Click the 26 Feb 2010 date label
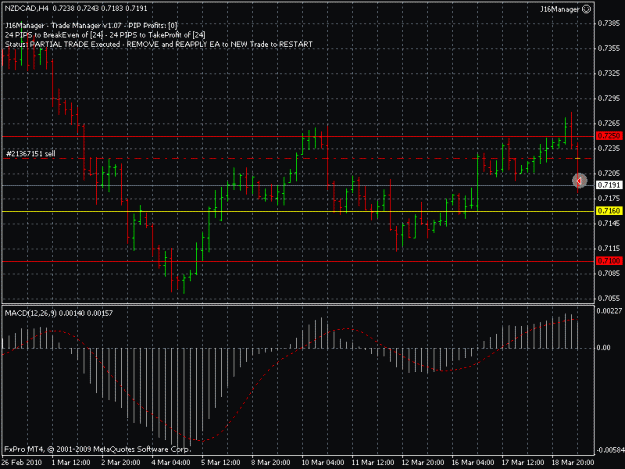Image resolution: width=625 pixels, height=469 pixels. click(x=22, y=462)
